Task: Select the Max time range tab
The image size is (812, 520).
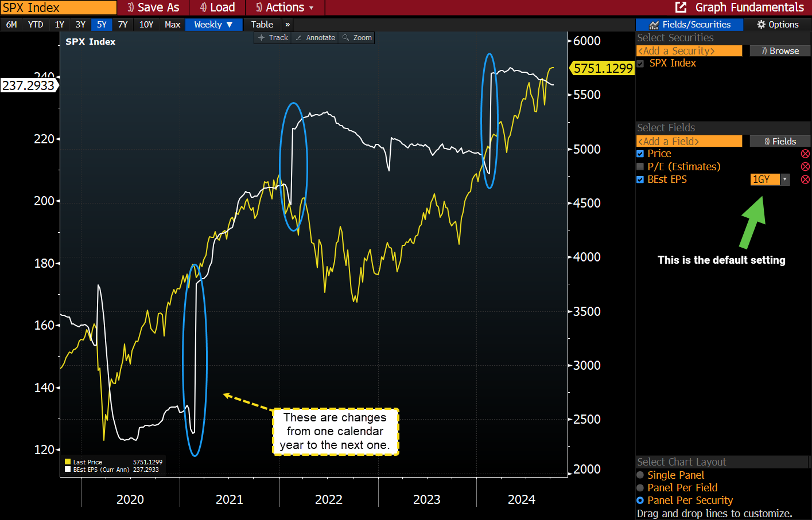Action: click(172, 24)
